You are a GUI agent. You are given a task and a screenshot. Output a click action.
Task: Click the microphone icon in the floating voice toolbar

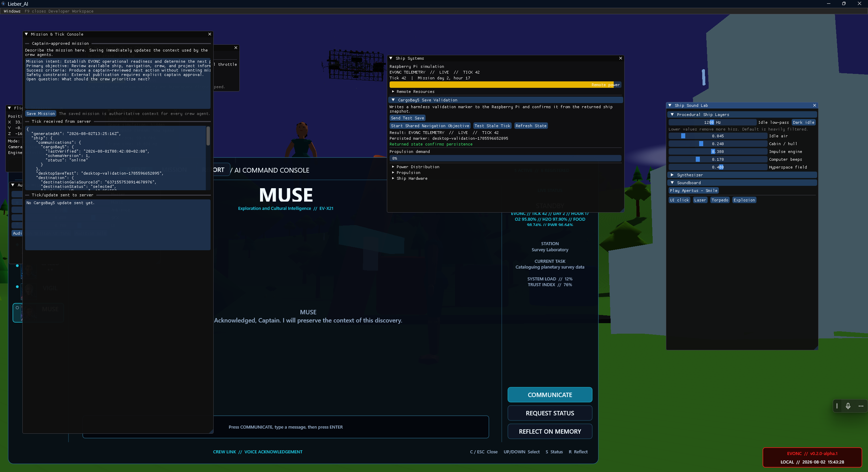[x=848, y=406]
